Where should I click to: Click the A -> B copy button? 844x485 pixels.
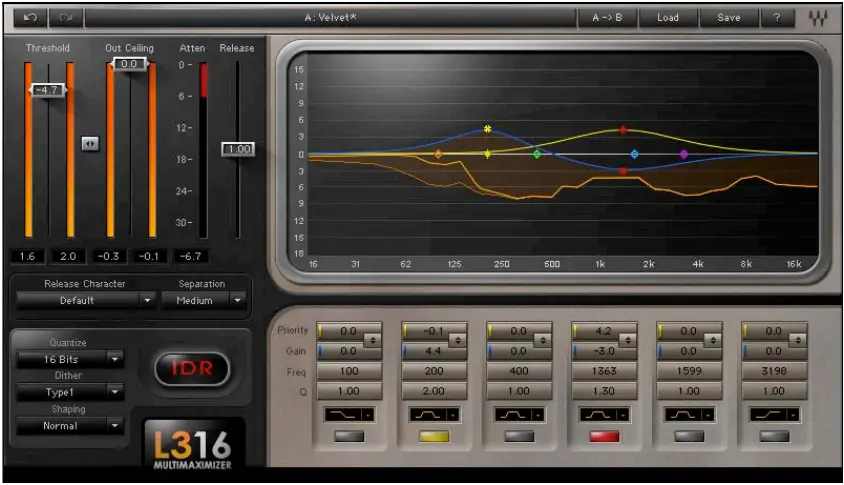click(x=607, y=18)
